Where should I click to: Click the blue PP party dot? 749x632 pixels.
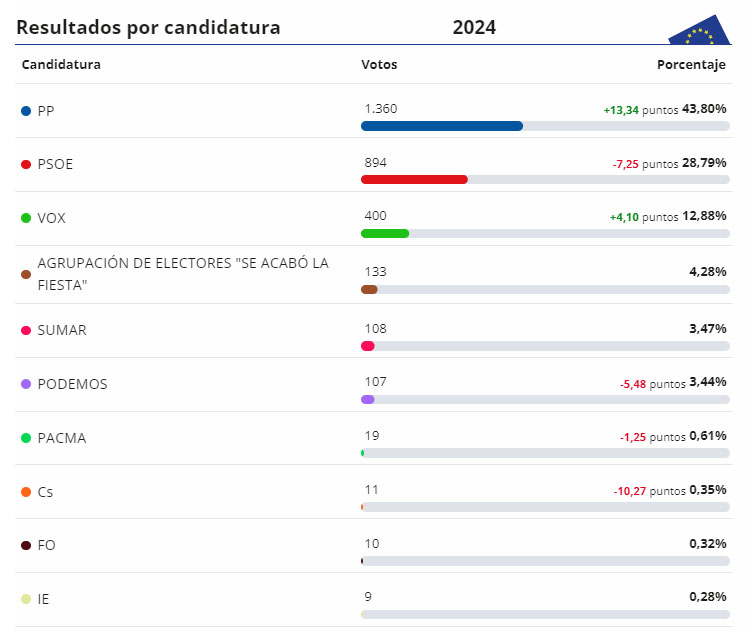click(26, 111)
